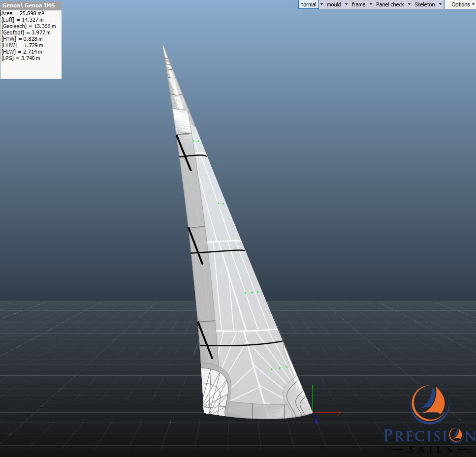Select the Area = 25.898 m² row
This screenshot has width=476, height=457.
23,13
